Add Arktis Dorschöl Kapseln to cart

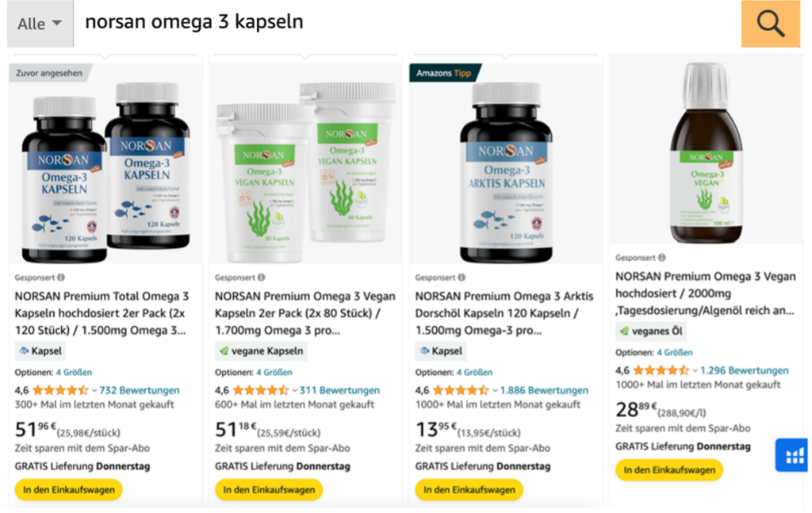pos(469,490)
